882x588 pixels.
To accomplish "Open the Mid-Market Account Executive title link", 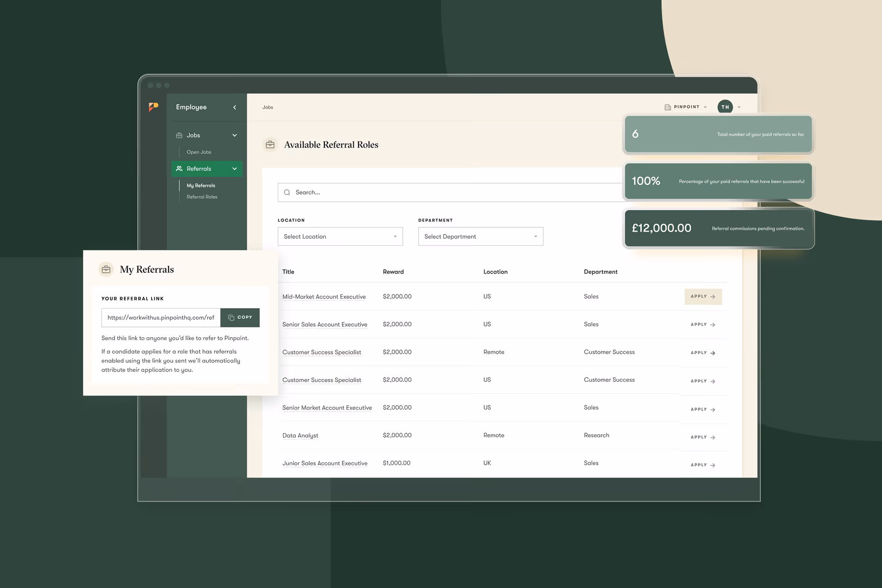I will tap(324, 297).
